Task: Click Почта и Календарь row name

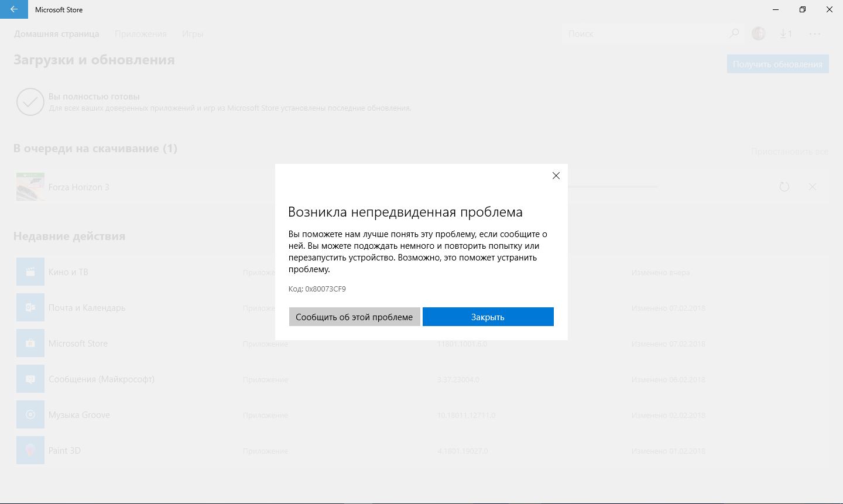Action: (x=87, y=308)
